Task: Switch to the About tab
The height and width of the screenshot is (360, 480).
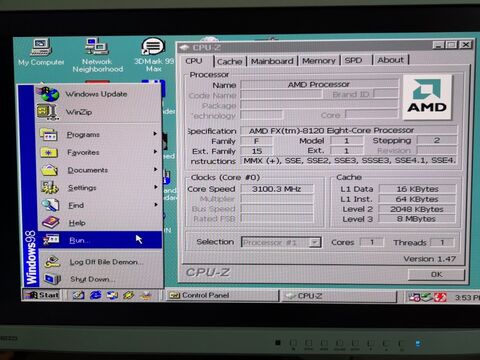Action: click(x=390, y=60)
